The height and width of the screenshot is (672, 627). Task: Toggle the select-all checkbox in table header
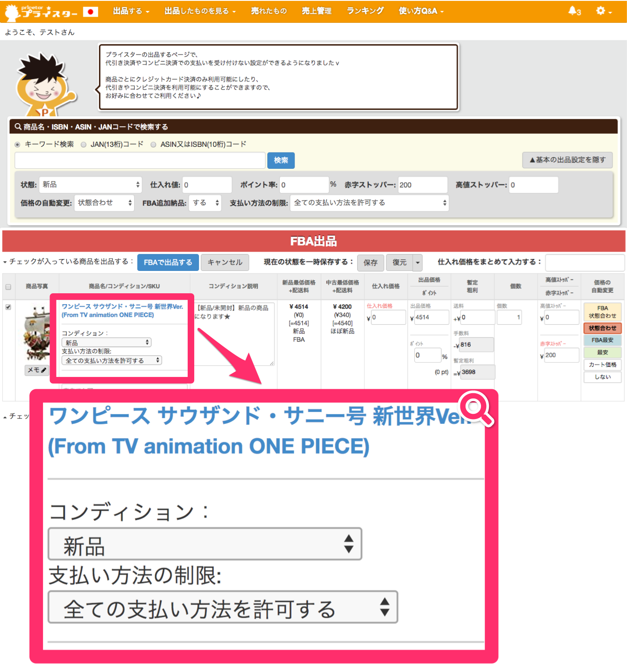click(x=8, y=287)
